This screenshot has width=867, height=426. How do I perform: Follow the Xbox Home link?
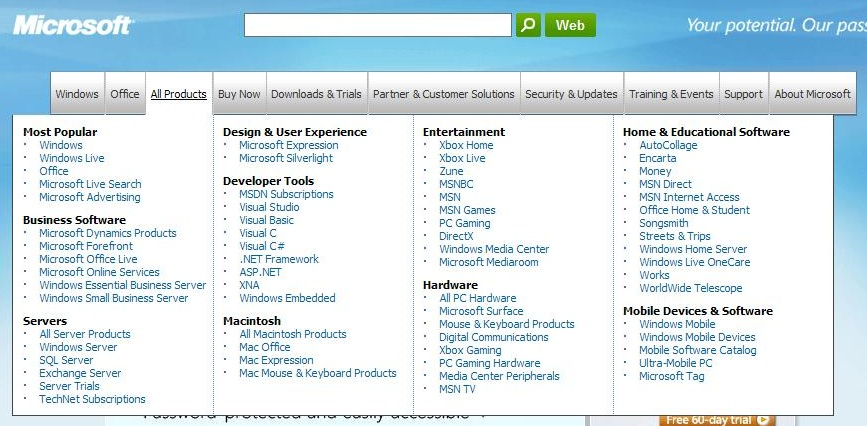pos(466,145)
